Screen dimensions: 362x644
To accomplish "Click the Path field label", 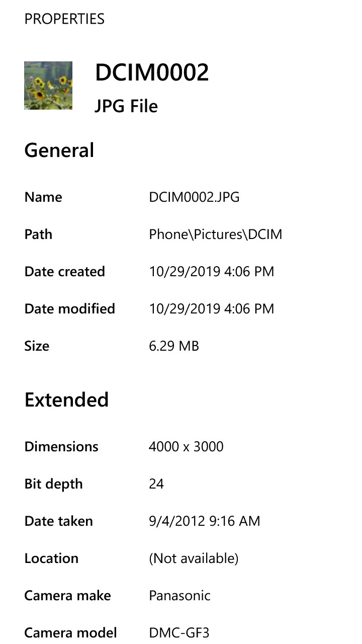I will tap(38, 234).
